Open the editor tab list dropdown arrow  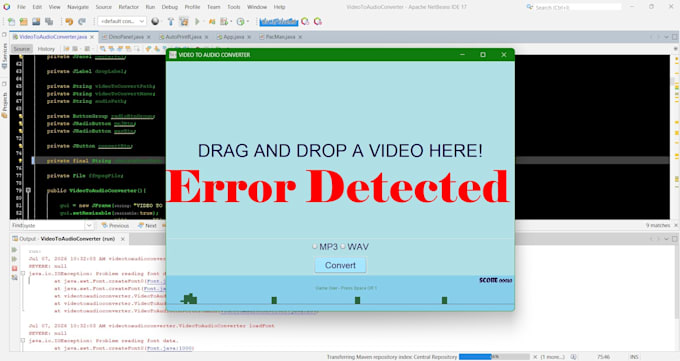[667, 37]
